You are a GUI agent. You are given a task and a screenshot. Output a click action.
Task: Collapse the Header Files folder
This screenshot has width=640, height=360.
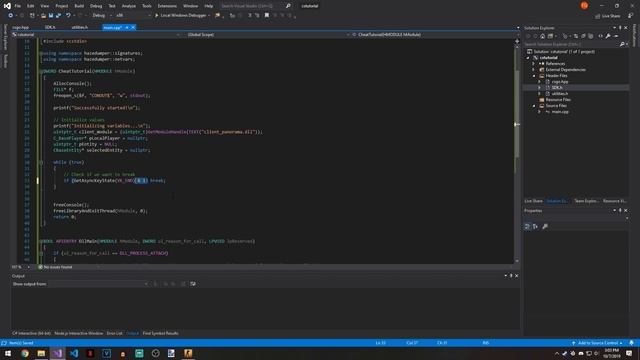533,76
